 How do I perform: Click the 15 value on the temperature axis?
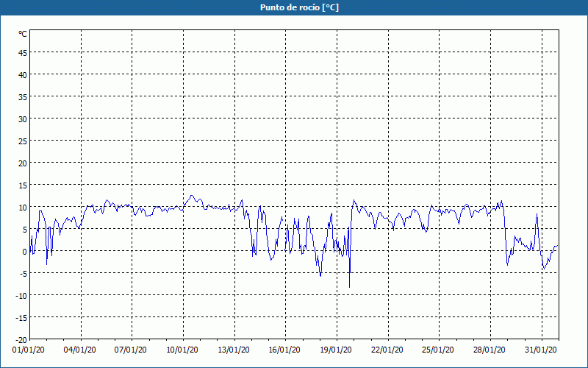tap(23, 185)
